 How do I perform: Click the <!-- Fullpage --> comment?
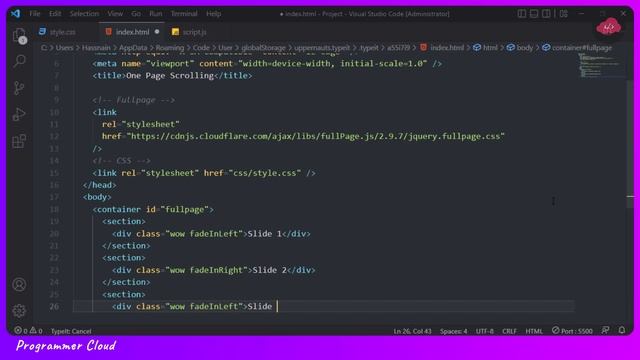pyautogui.click(x=133, y=100)
